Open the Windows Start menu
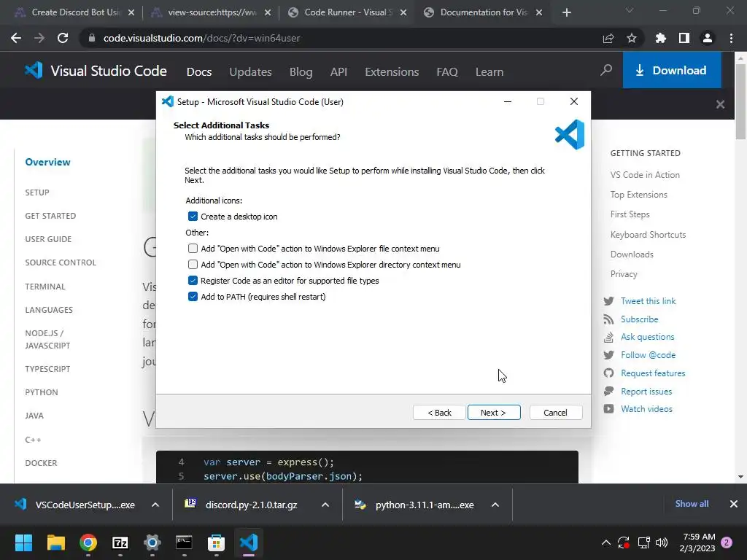747x560 pixels. pyautogui.click(x=23, y=542)
